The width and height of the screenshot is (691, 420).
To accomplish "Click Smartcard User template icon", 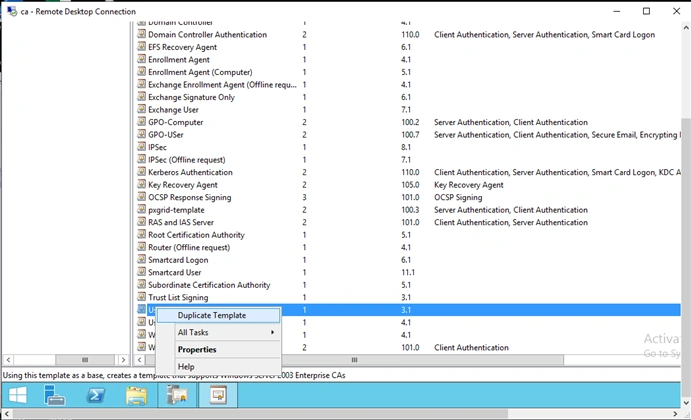I will pos(141,272).
